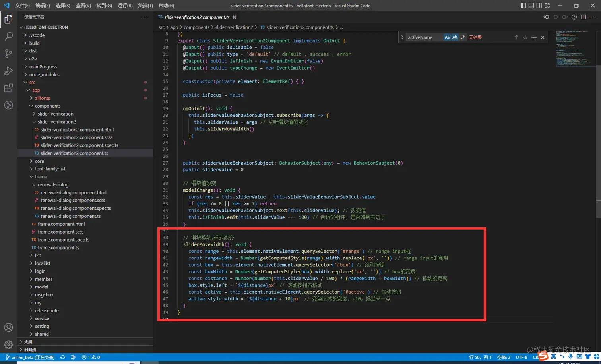Screen dimensions: 601x364
Task: Click the Sogou voice input microphone icon
Action: (570, 356)
